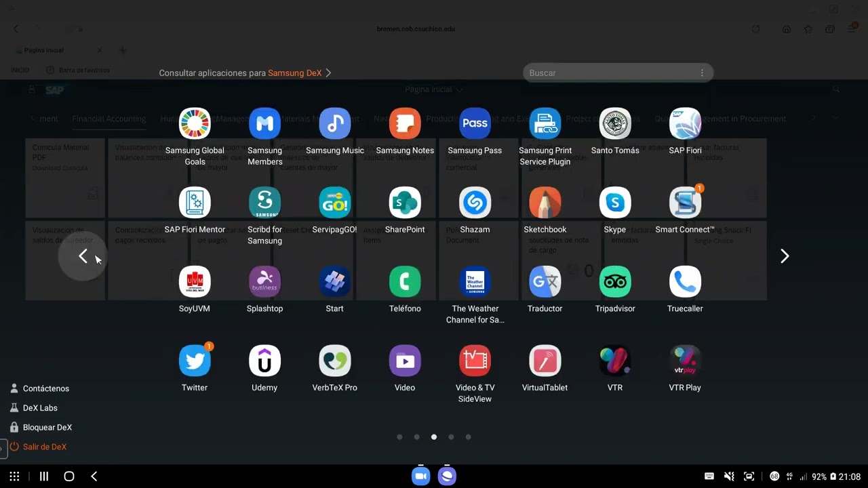Screen dimensions: 868x488
Task: Launch Scribd for Samsung
Action: coord(264,203)
